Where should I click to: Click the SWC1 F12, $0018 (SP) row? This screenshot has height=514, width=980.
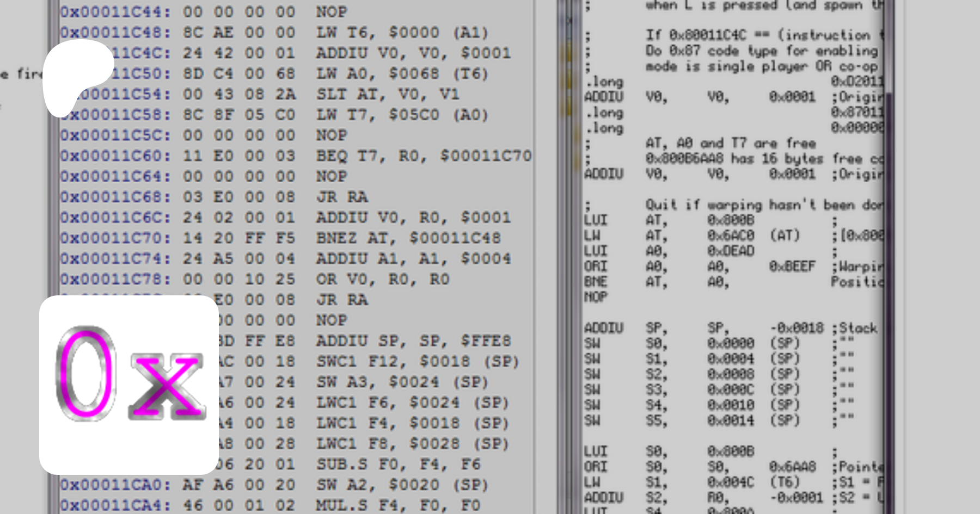(x=417, y=362)
